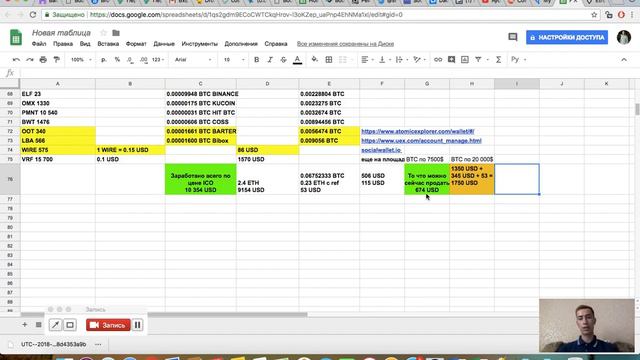Open input tools Ру dropdown
This screenshot has width=640, height=360.
click(518, 60)
